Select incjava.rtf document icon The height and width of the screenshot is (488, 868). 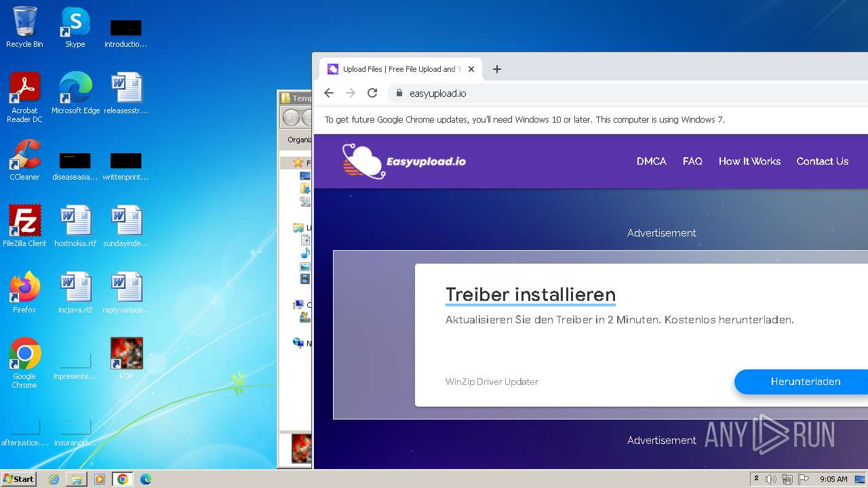click(x=75, y=293)
